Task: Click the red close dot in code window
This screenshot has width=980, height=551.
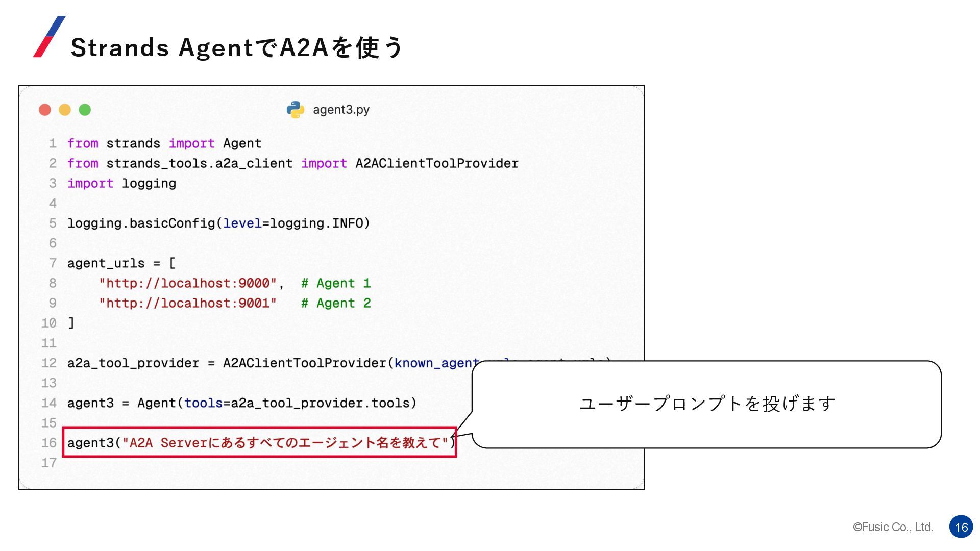Action: pos(45,110)
